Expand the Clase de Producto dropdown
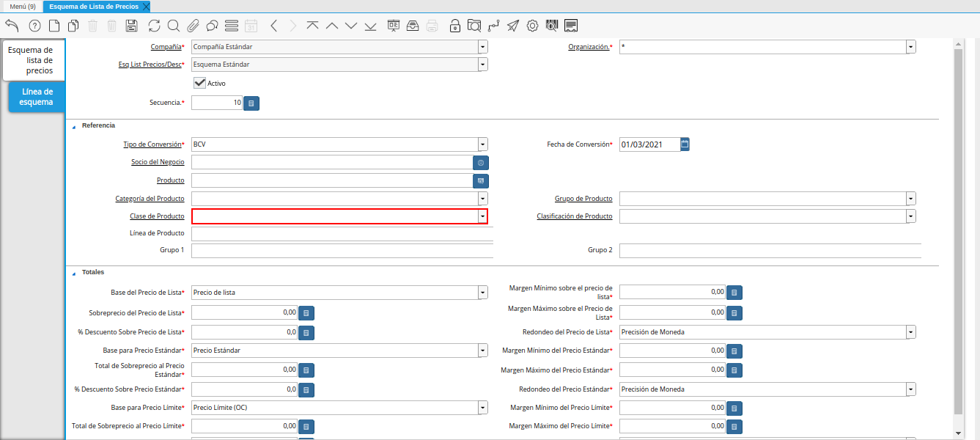The height and width of the screenshot is (440, 980). 482,216
